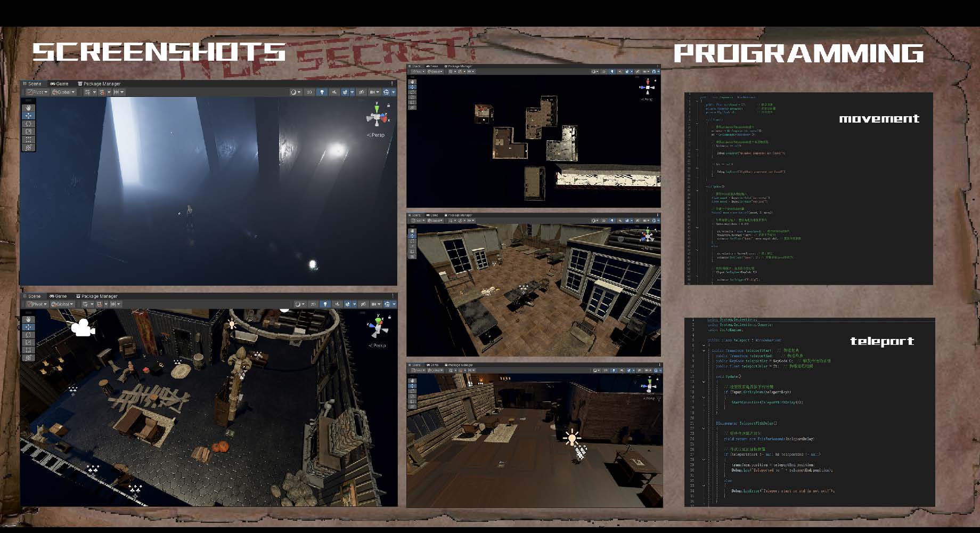Click orientation gizmo in top-left foggy scene
This screenshot has height=533, width=980.
[377, 117]
